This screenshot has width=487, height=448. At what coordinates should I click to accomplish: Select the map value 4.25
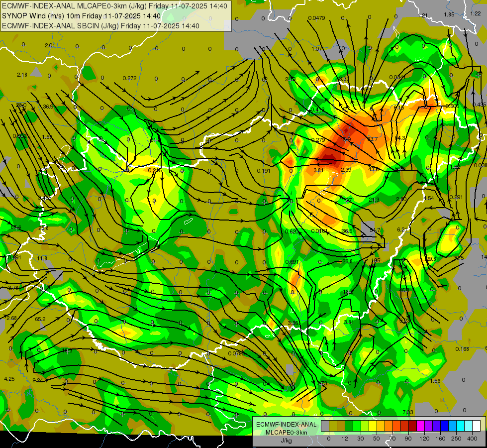click(x=9, y=379)
